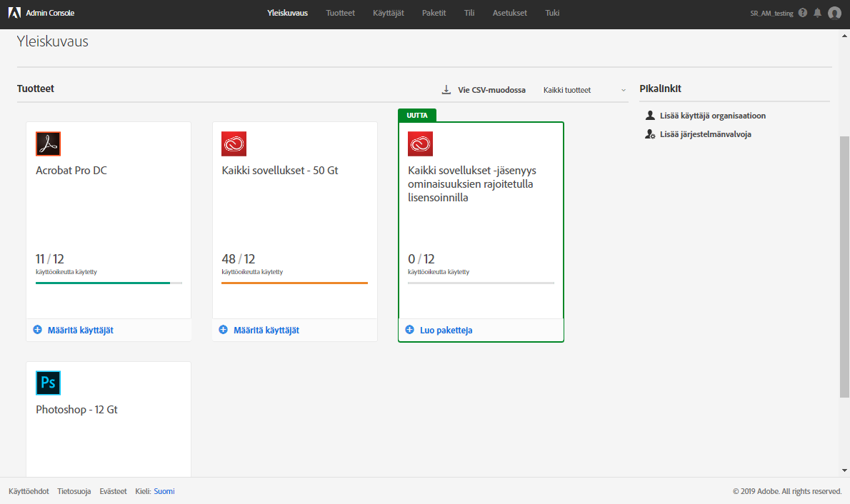Click the SR_AM_testing organization selector

click(x=773, y=12)
